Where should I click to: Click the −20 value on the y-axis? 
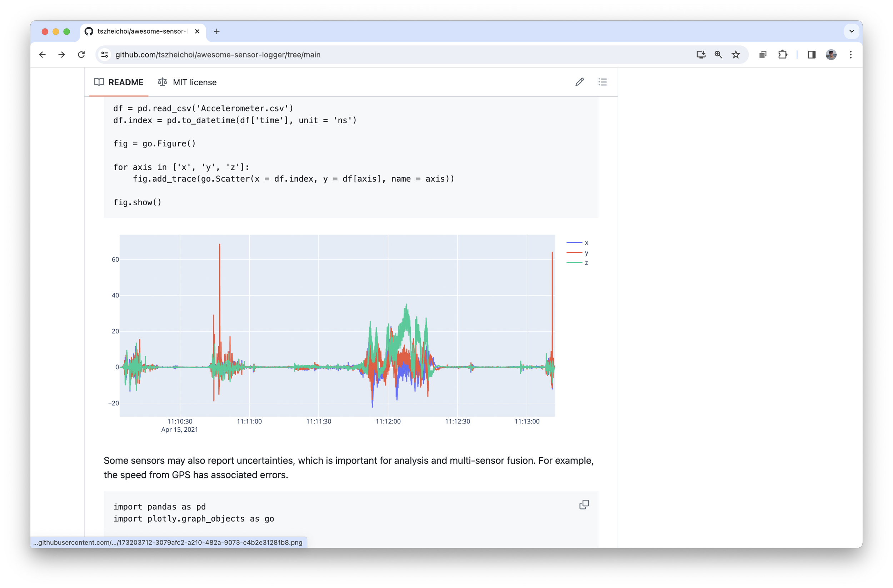(113, 403)
